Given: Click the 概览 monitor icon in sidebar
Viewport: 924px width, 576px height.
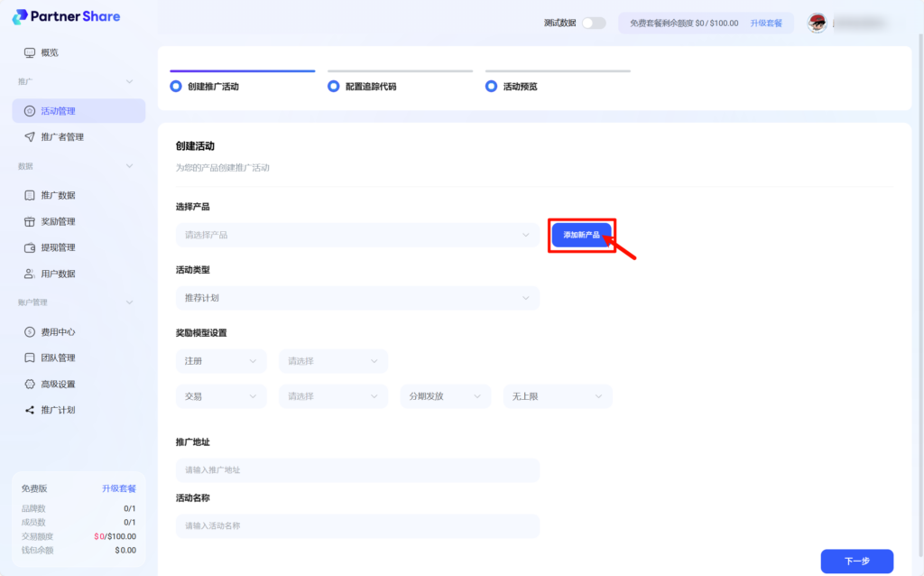Looking at the screenshot, I should click(x=30, y=52).
